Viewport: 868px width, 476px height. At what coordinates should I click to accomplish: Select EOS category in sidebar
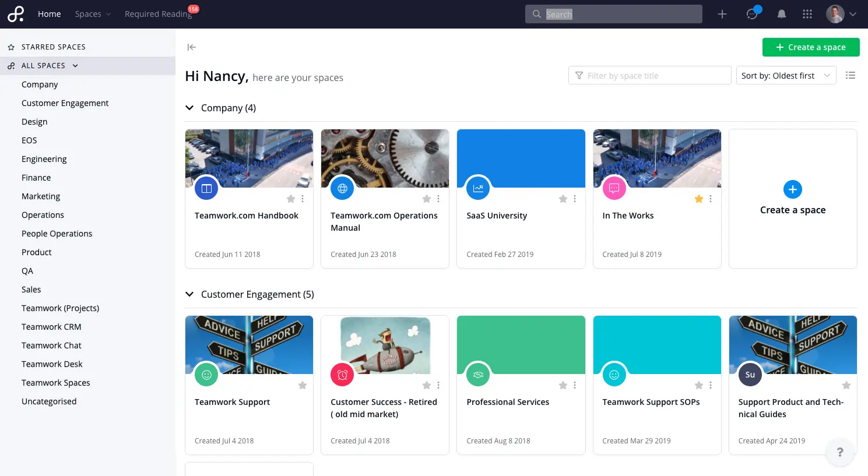(x=29, y=140)
